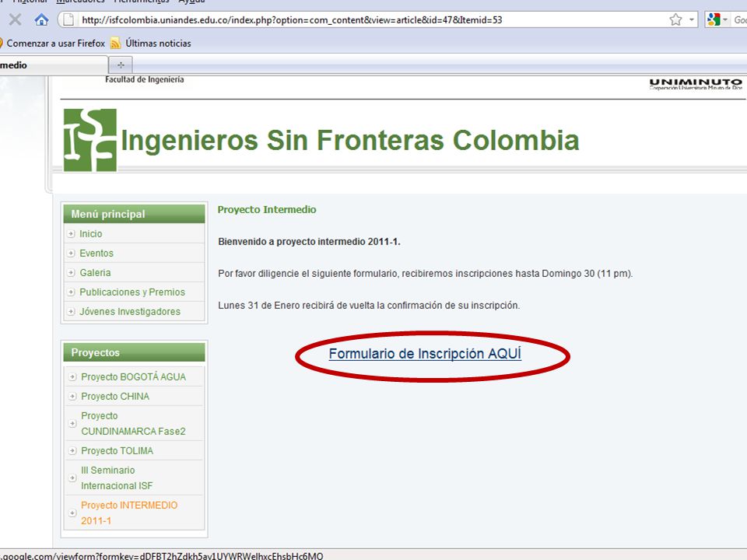Click the arrow bullet beside Eventos

point(71,254)
